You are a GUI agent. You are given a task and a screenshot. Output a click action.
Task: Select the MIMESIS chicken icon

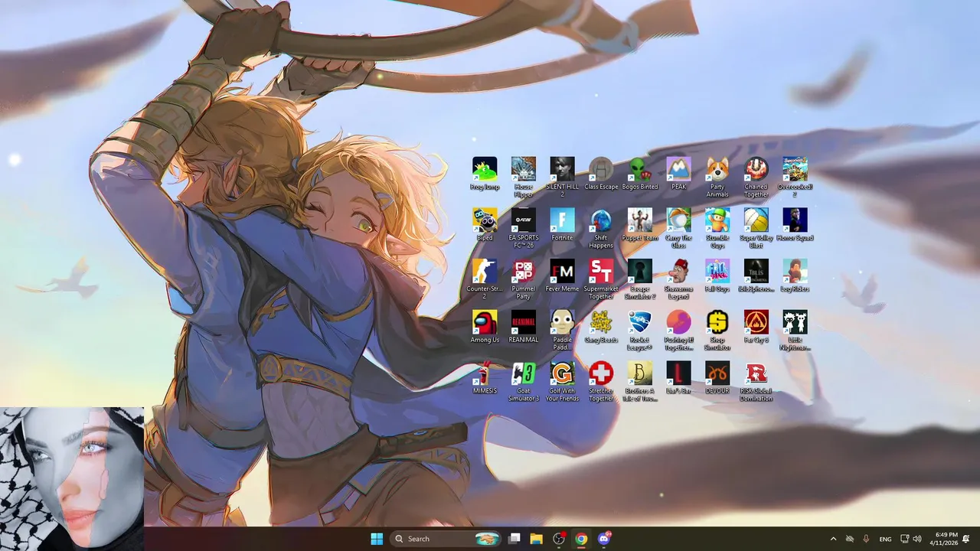click(485, 379)
